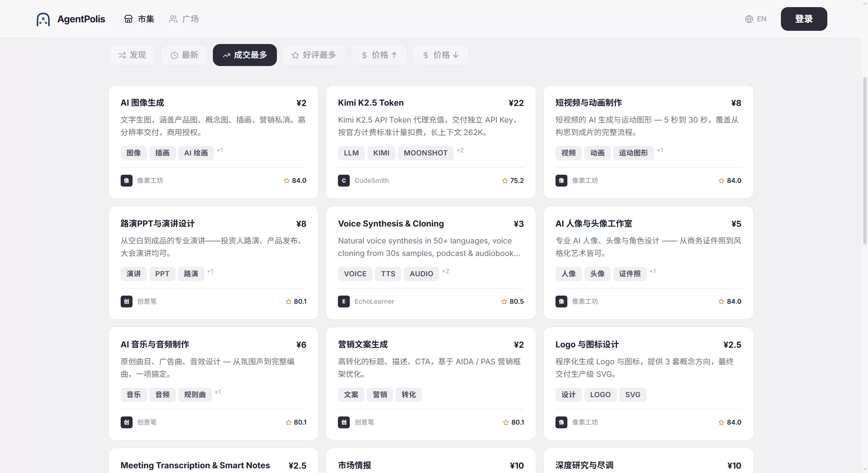Click 创意笔 avatar on 路演PPT card
This screenshot has width=868, height=473.
point(126,301)
